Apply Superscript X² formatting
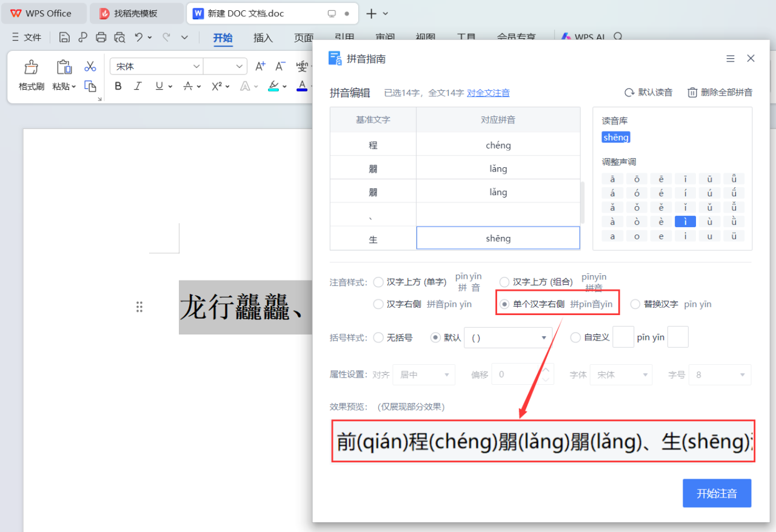 tap(216, 86)
